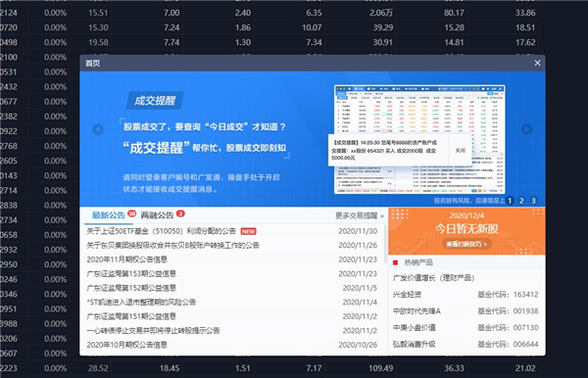Open 广东证监局第153期公益信息

131,274
